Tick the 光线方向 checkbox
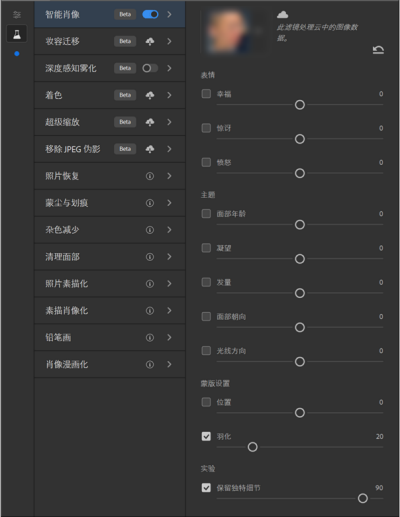The image size is (400, 517). (x=206, y=351)
